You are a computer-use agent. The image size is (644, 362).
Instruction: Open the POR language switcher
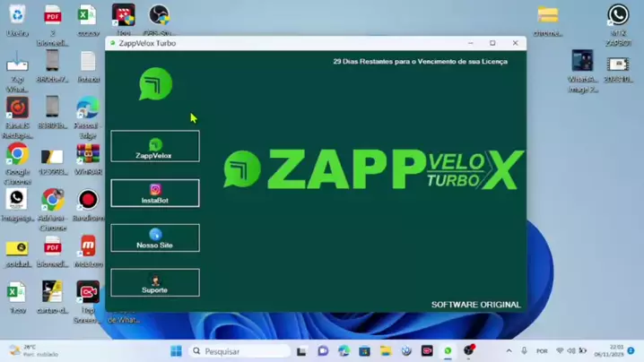(542, 351)
